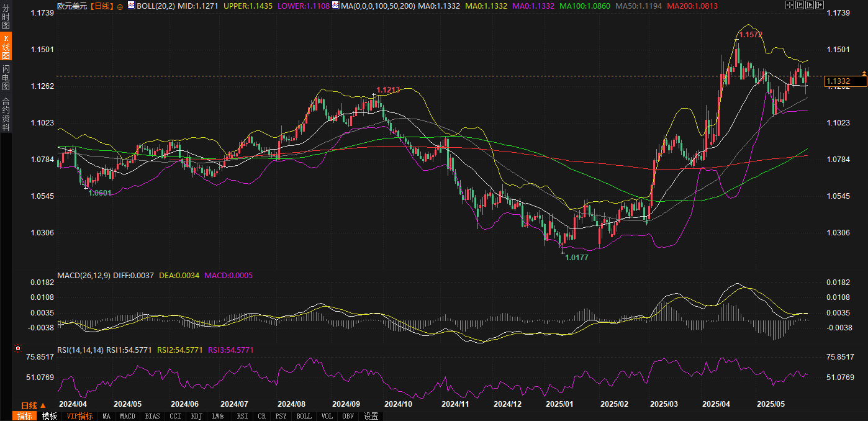Click the exit-arrow icon at top right

pyautogui.click(x=819, y=5)
